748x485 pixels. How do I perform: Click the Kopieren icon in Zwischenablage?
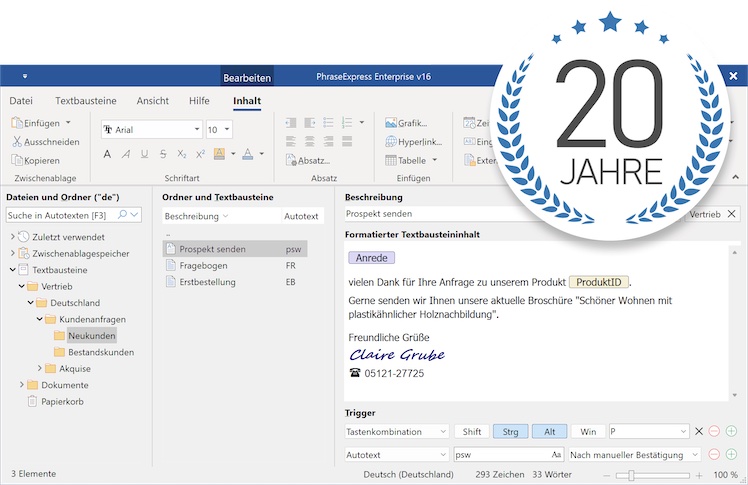pos(17,160)
